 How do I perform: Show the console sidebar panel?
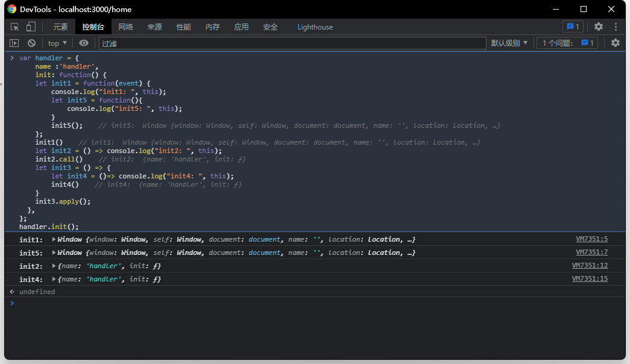[x=14, y=43]
